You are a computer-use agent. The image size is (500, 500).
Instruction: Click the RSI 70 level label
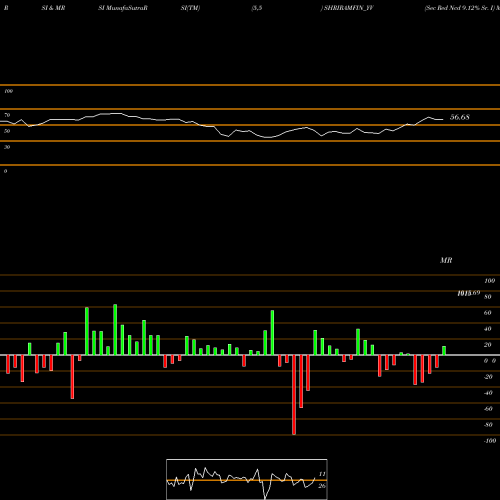(x=7, y=115)
